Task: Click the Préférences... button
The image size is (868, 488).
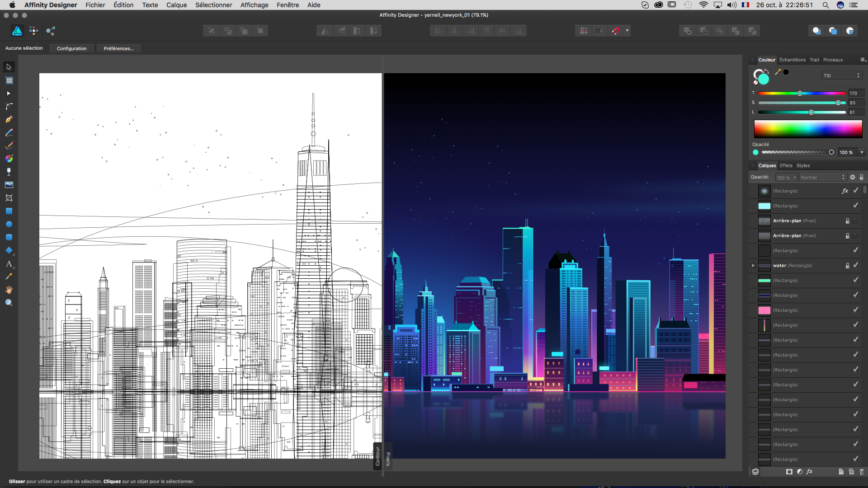Action: (x=118, y=48)
